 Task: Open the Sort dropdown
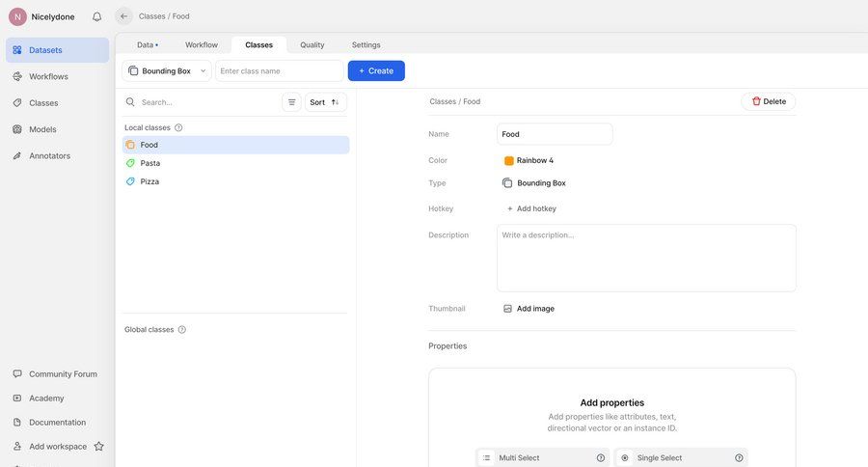pos(326,102)
